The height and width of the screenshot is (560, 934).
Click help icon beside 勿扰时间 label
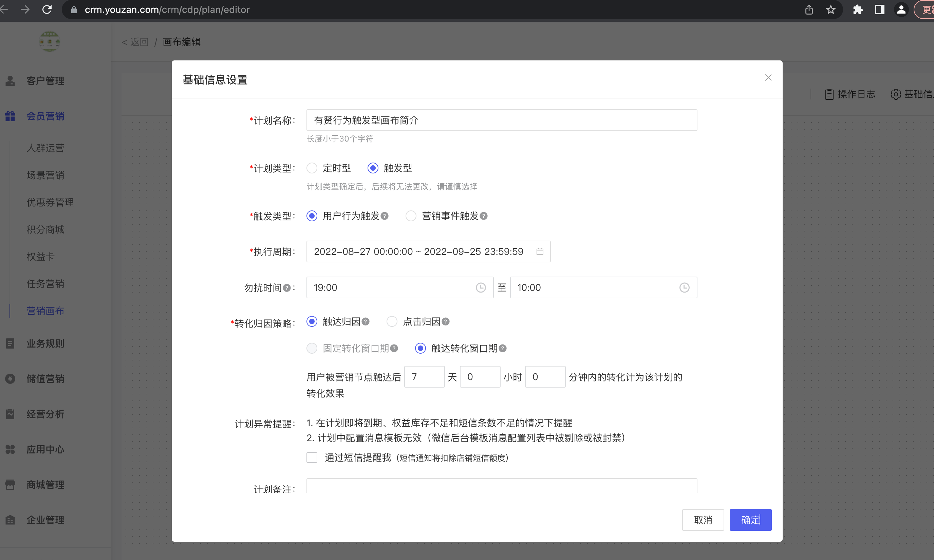(287, 288)
